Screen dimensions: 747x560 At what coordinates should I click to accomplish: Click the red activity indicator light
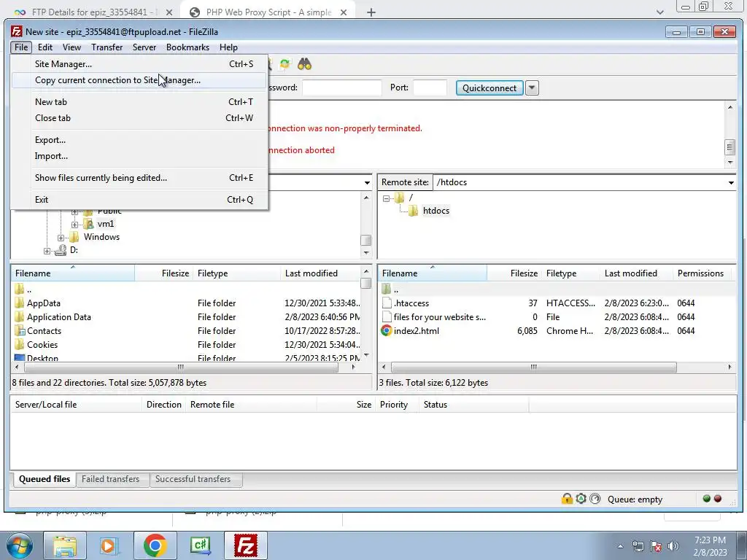718,499
